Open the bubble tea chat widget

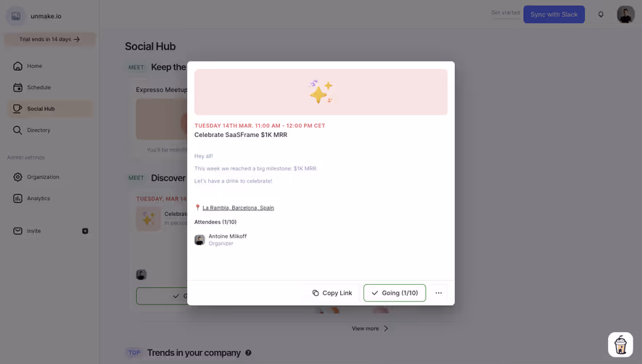pos(620,344)
